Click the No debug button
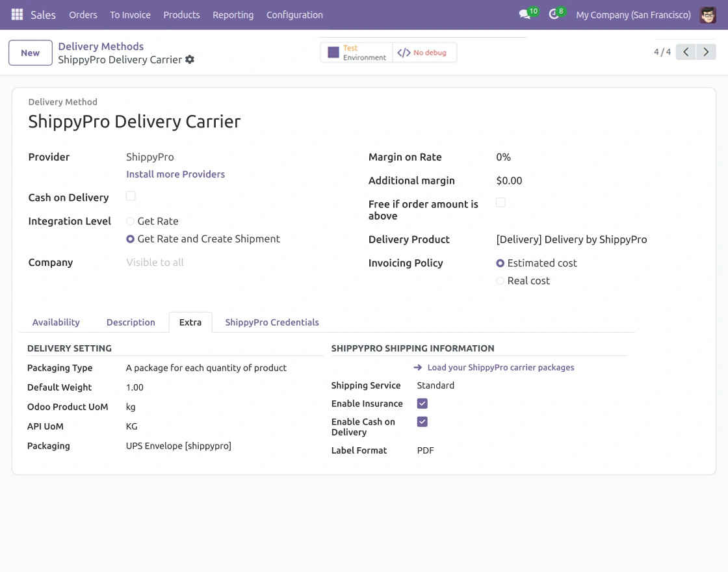 coord(424,53)
